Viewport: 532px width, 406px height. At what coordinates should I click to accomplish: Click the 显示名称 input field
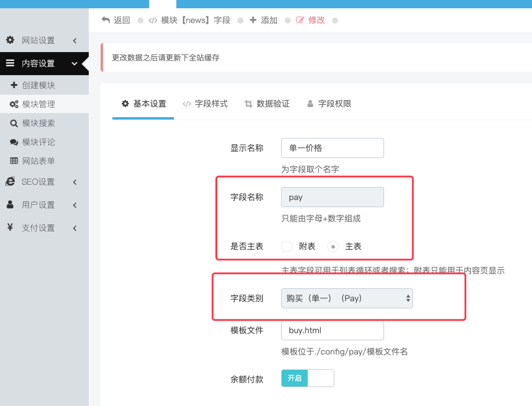(333, 148)
